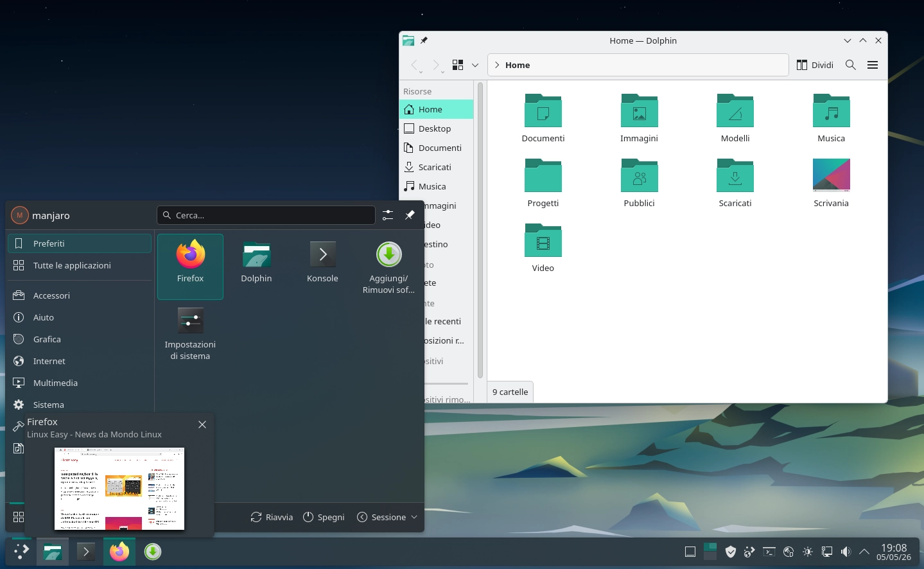Open Tutte le applicazioni category
This screenshot has width=924, height=569.
80,265
